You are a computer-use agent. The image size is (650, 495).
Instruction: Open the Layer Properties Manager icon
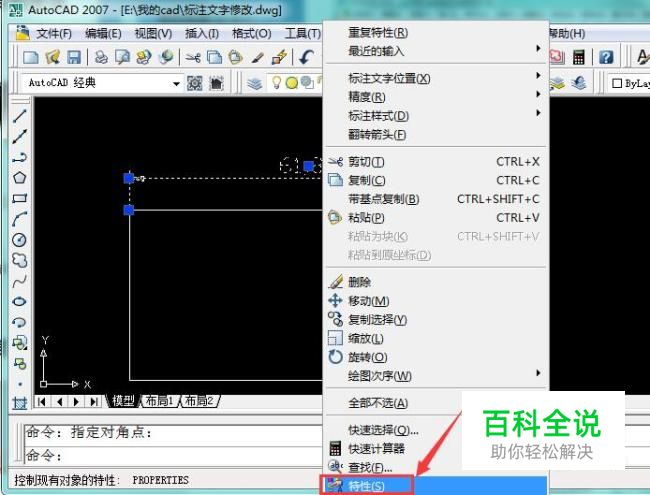click(255, 83)
